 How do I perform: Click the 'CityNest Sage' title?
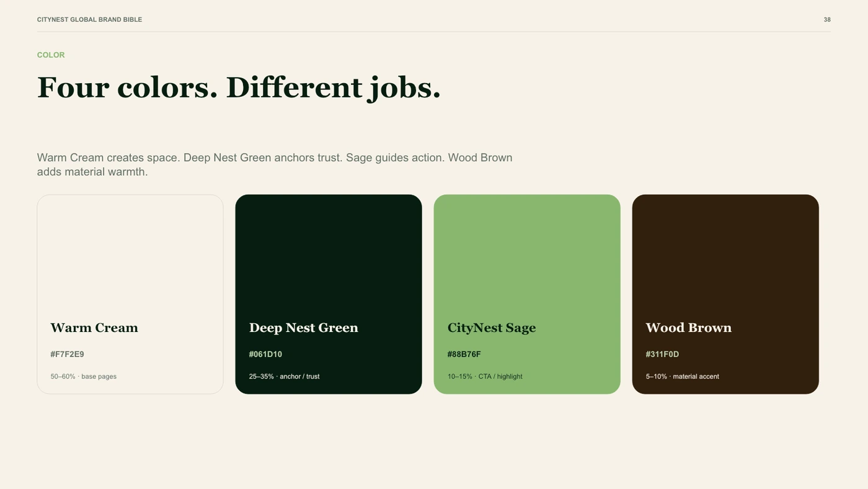click(492, 328)
